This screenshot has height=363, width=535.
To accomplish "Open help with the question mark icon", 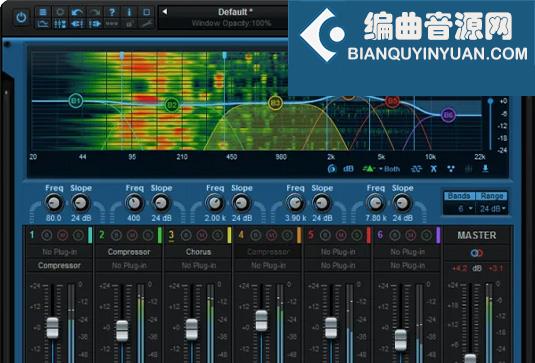I will 112,12.
